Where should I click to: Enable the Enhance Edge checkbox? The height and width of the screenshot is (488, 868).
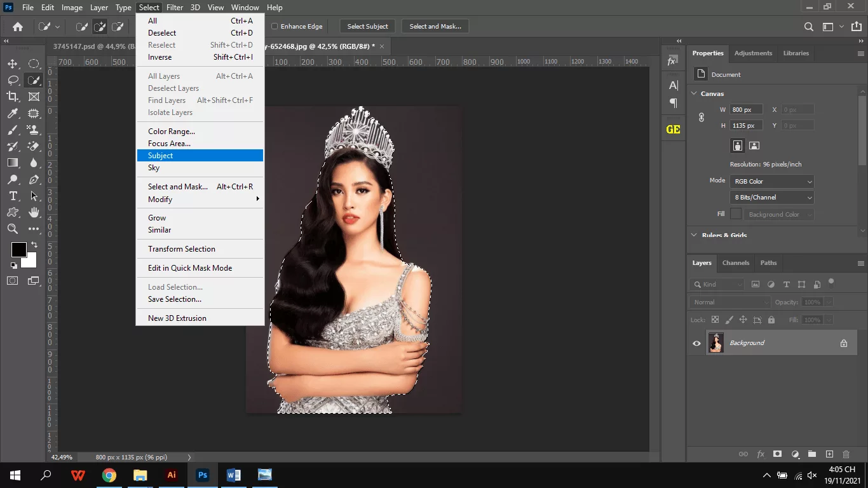273,26
